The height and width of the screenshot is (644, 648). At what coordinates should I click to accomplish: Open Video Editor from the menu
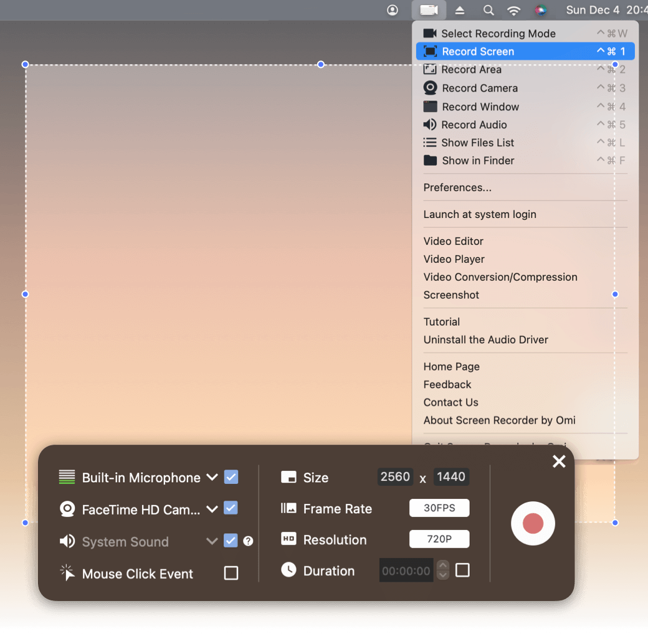pos(453,241)
